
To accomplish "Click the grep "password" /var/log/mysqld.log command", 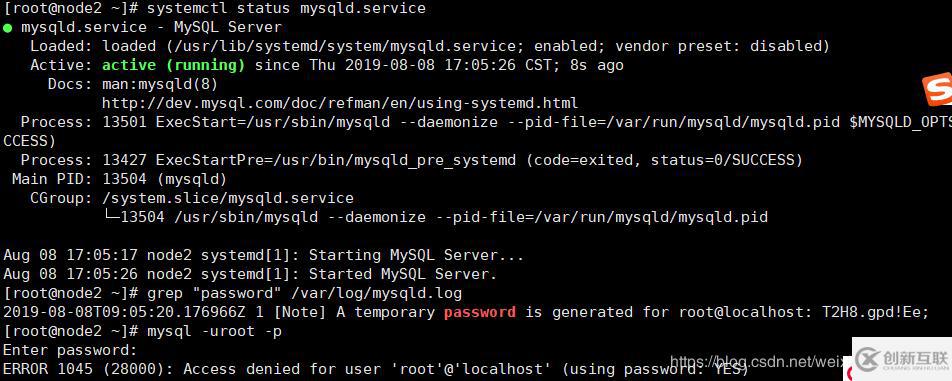I will [x=305, y=294].
